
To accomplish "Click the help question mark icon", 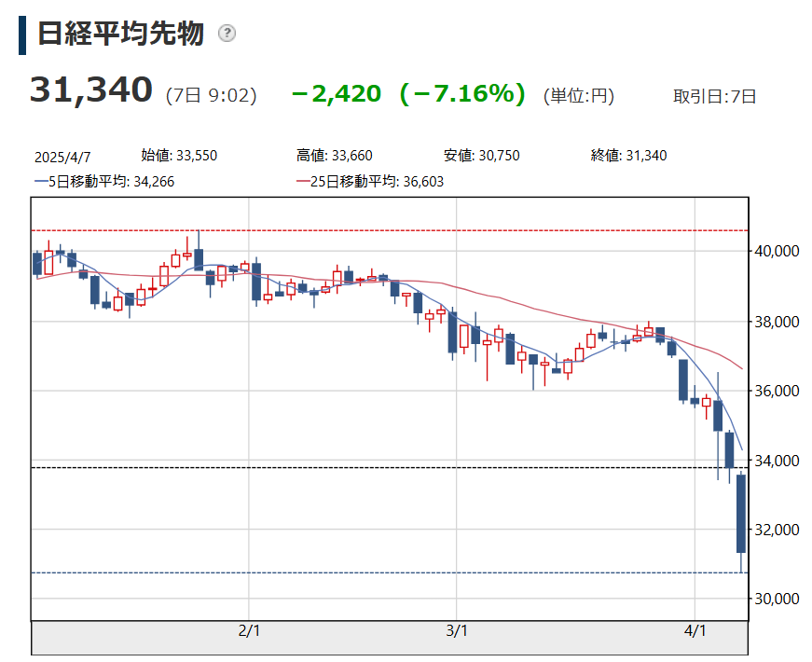I will 227,34.
